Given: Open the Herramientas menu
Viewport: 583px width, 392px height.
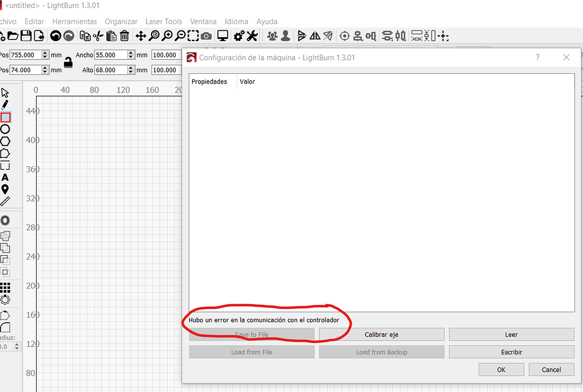Looking at the screenshot, I should (74, 21).
